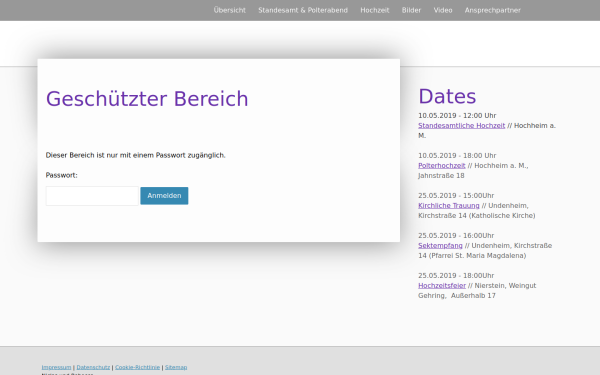Click the text '25.05.2019 - 16:00Uhr'

[456, 236]
